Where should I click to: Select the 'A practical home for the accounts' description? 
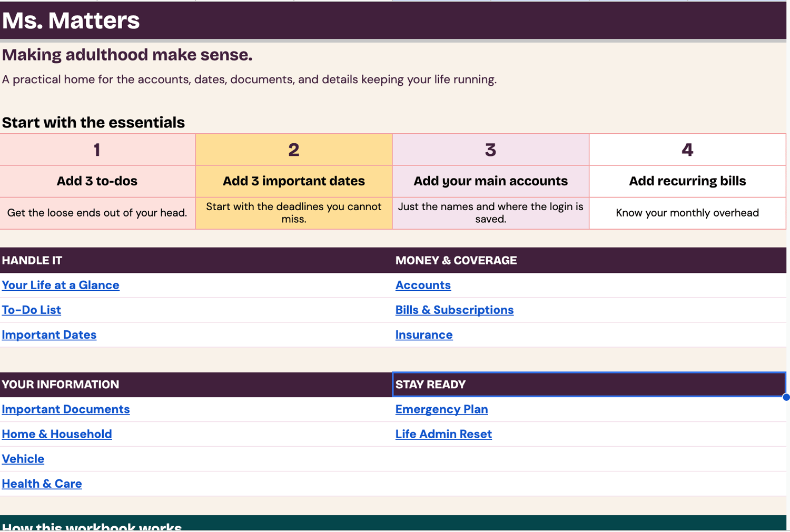point(249,80)
